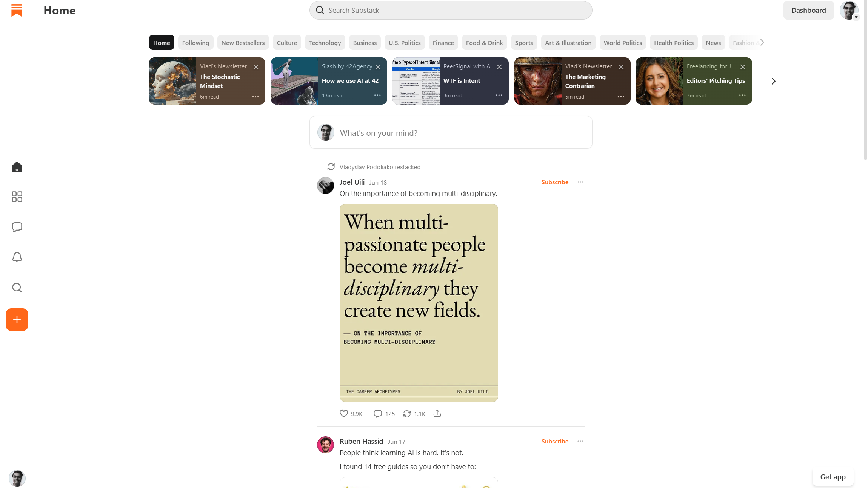Screen dimensions: 868x488
Task: Switch to the News tab
Action: coord(713,43)
